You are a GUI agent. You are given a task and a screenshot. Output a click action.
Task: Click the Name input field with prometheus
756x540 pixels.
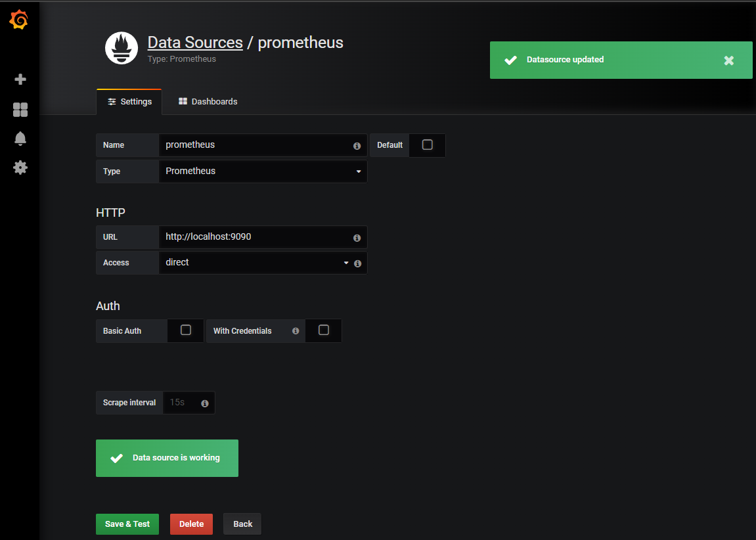(263, 145)
